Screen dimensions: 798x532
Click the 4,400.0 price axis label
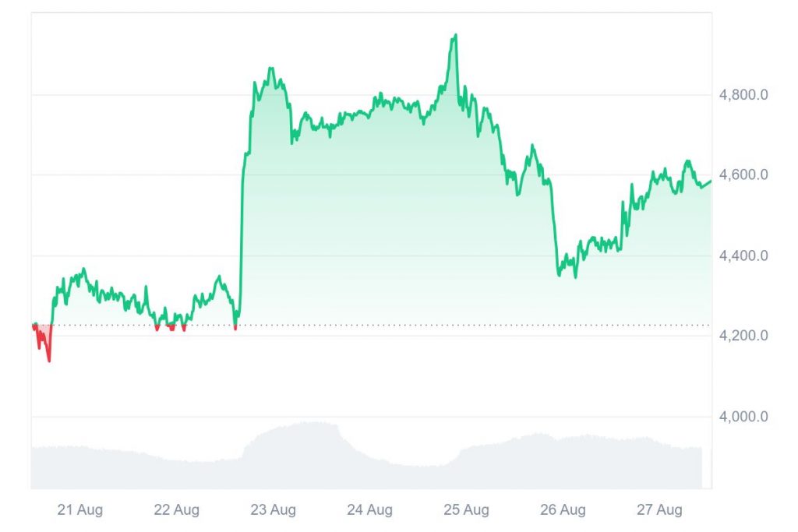point(744,255)
